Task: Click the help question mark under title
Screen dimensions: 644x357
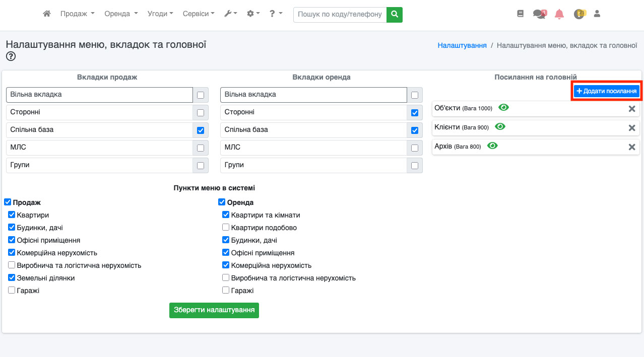Action: click(x=11, y=56)
